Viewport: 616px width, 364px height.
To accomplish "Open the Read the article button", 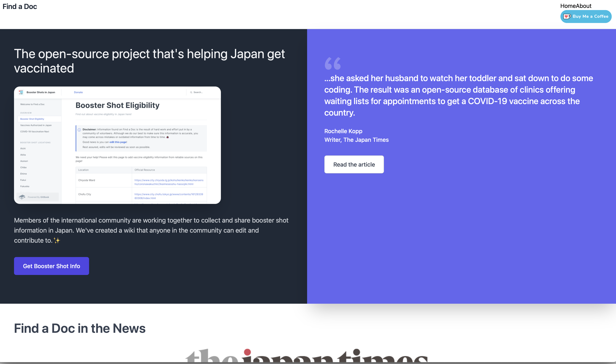I will (x=354, y=164).
